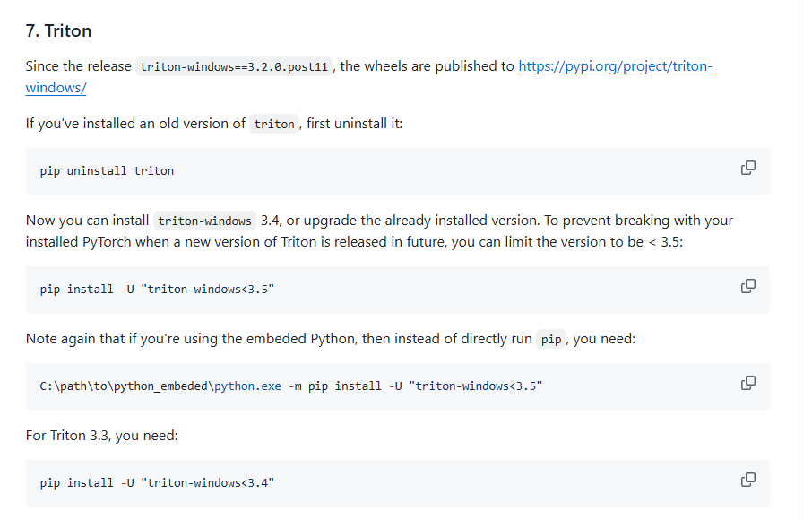Click the '7. Triton' section heading
This screenshot has width=812, height=520.
(x=58, y=30)
